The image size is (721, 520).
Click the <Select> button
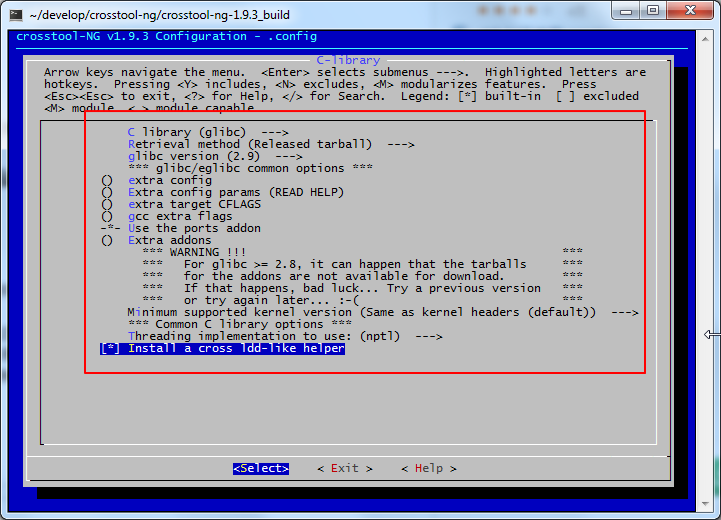[261, 468]
